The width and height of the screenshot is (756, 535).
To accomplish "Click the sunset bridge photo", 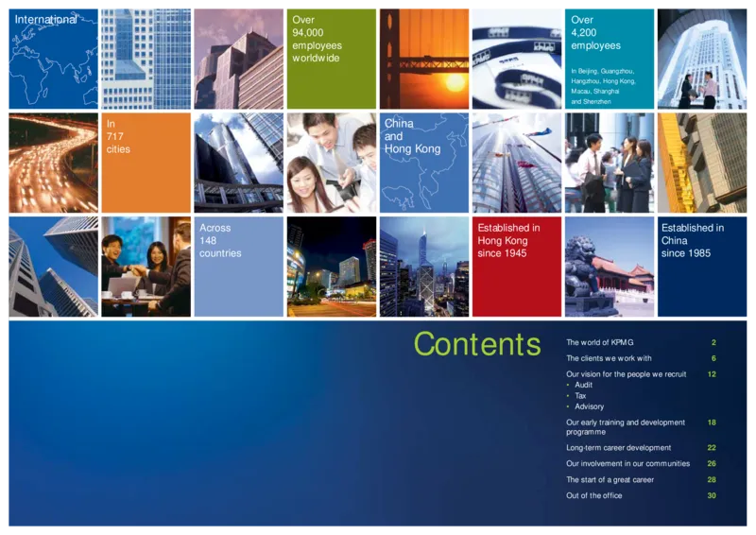I will (x=423, y=59).
